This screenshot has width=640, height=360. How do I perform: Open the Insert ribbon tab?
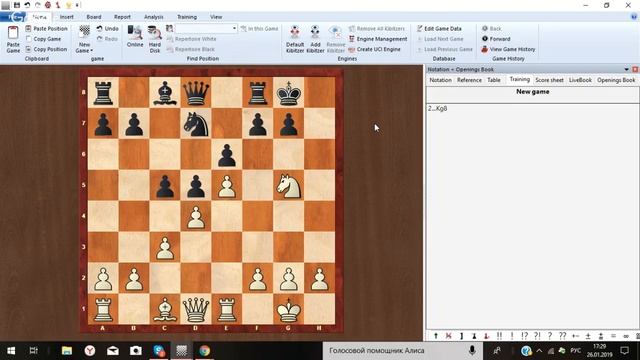[x=67, y=17]
